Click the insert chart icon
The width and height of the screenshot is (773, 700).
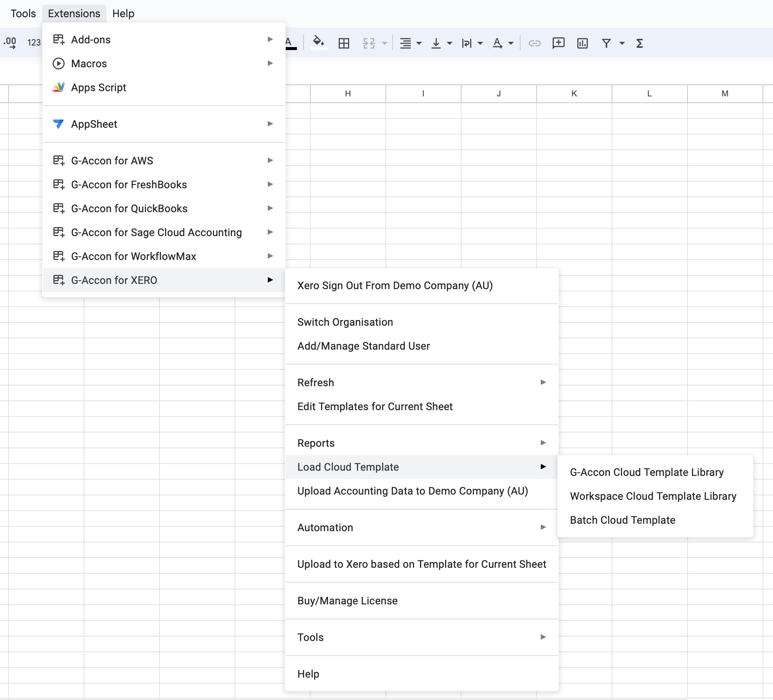(x=582, y=43)
